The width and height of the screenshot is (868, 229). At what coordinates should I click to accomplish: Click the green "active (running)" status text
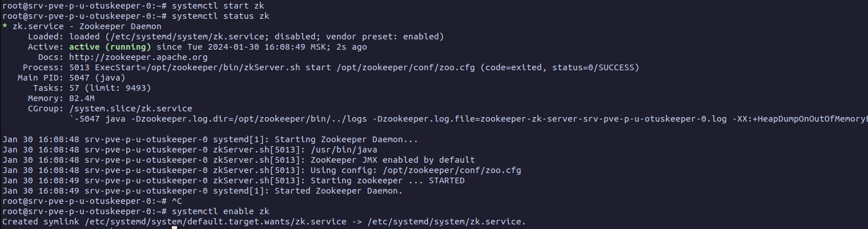tap(110, 47)
